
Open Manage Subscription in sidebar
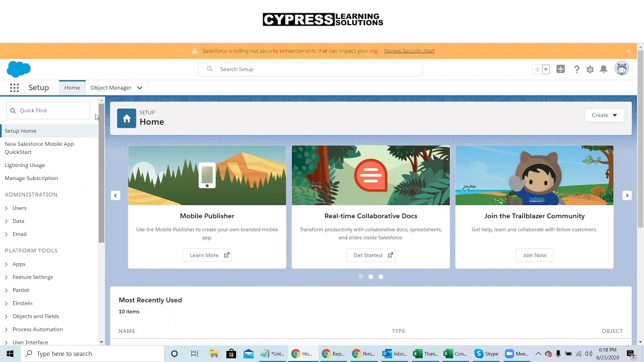click(31, 178)
